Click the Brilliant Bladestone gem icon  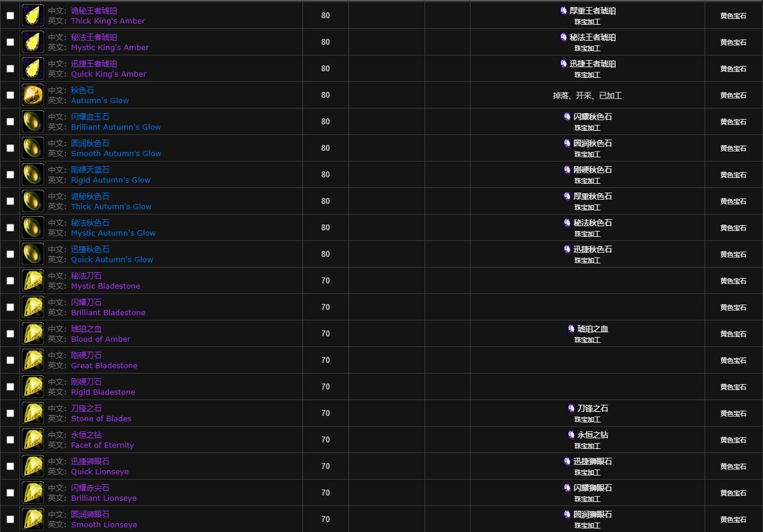coord(33,307)
